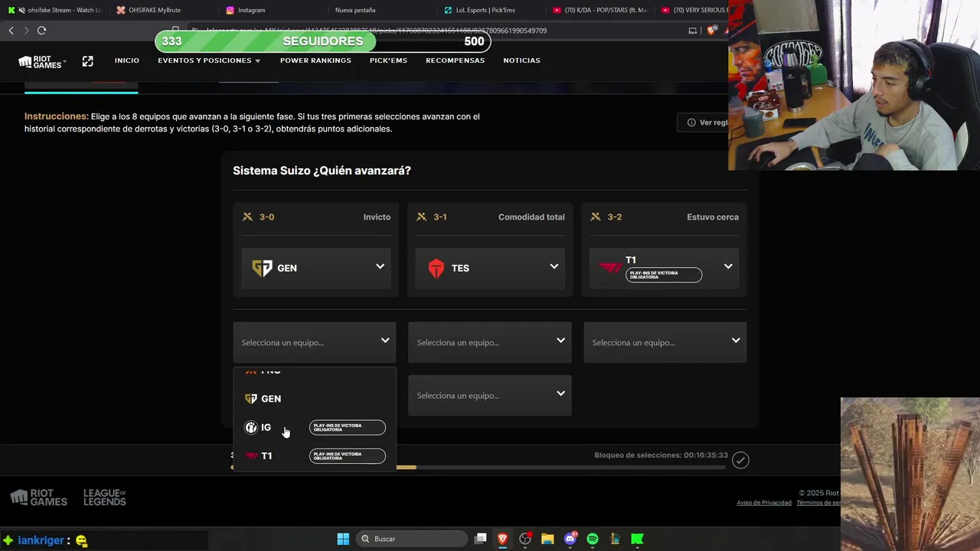Screen dimensions: 980x551
Task: Open the empty team selector under T1
Action: (665, 342)
